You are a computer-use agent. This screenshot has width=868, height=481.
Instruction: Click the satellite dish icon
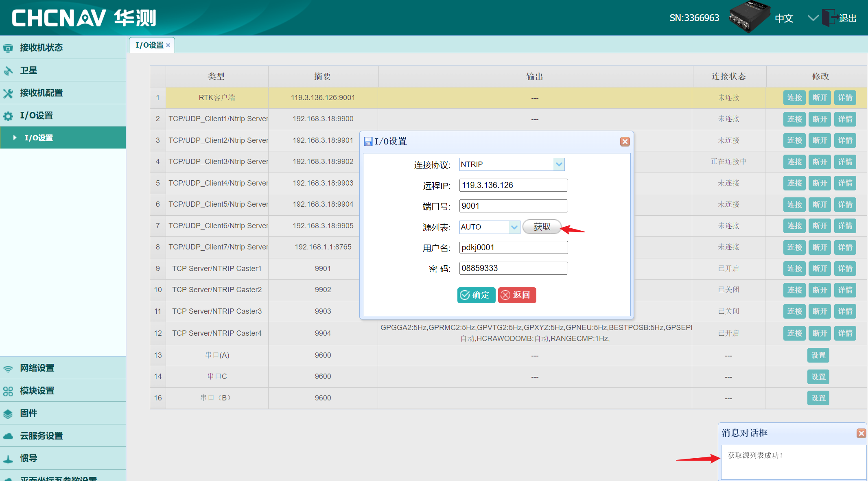click(x=8, y=71)
